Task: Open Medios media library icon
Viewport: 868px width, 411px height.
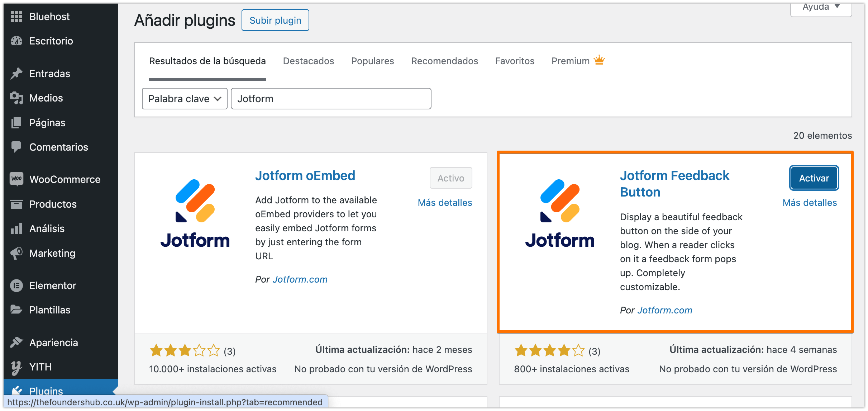Action: (16, 98)
